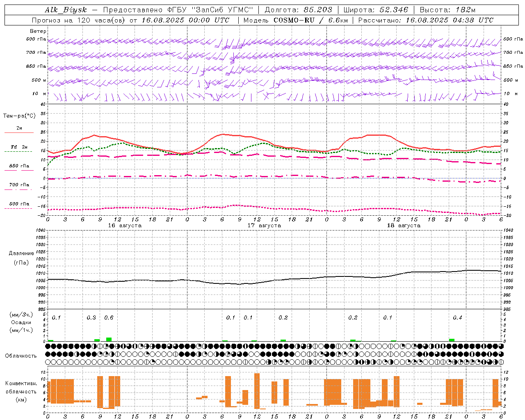525x420 pixels.
Task: Click forecast start time '16.08.2025 00:00 UTC'
Action: tap(185, 20)
